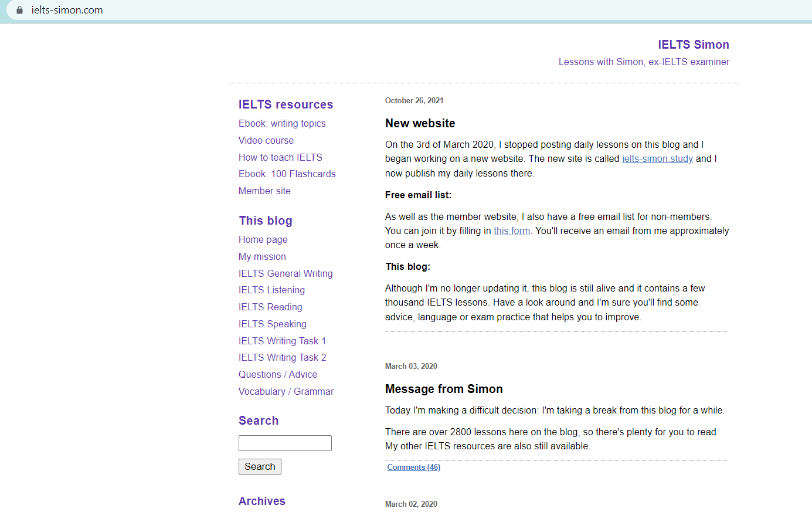Click the Archives sidebar heading
Viewport: 812px width, 515px height.
coord(262,501)
